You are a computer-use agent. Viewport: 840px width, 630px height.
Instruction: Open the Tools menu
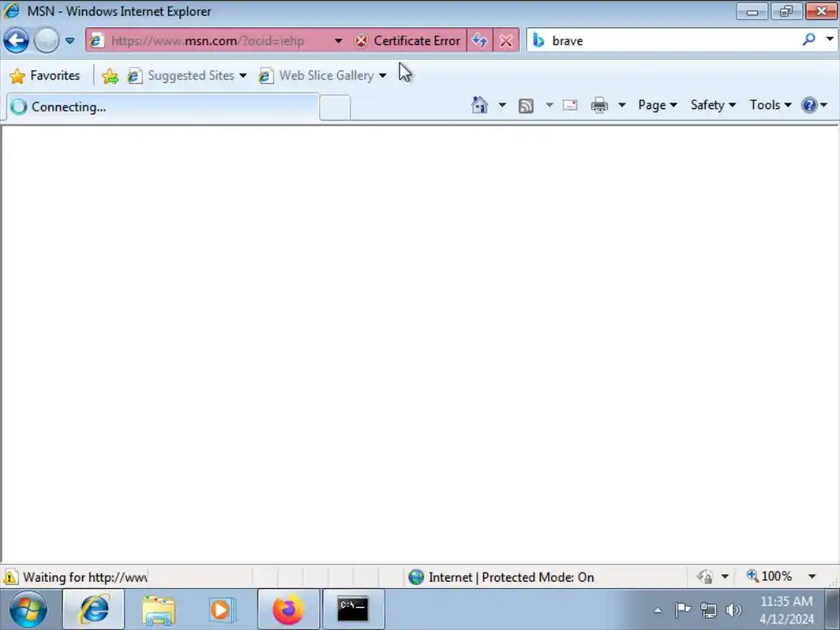[770, 105]
